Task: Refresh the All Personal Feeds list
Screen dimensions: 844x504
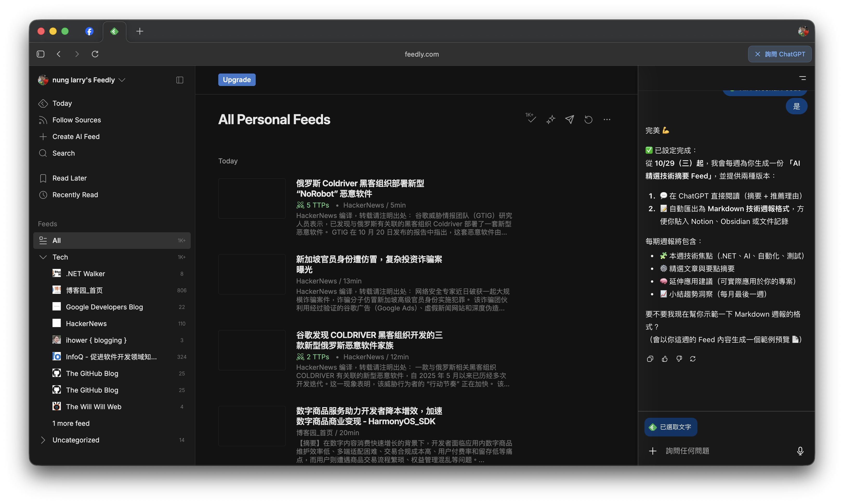Action: coord(588,120)
